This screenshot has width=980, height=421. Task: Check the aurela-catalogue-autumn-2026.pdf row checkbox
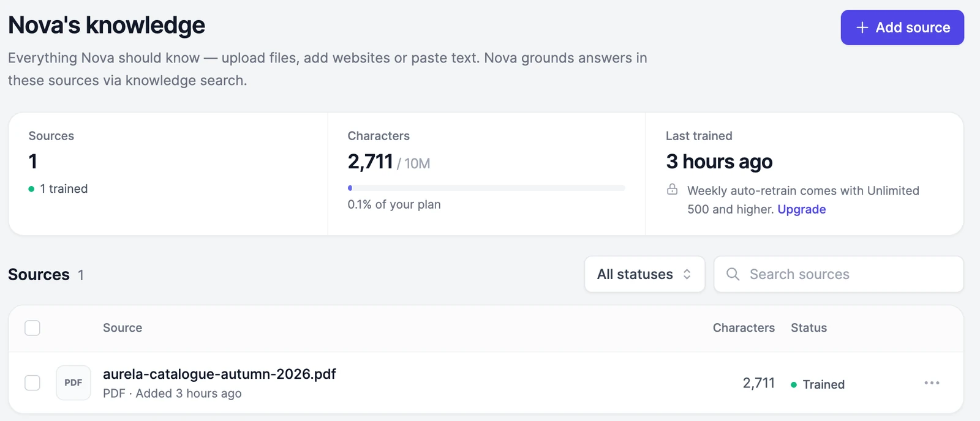coord(32,383)
